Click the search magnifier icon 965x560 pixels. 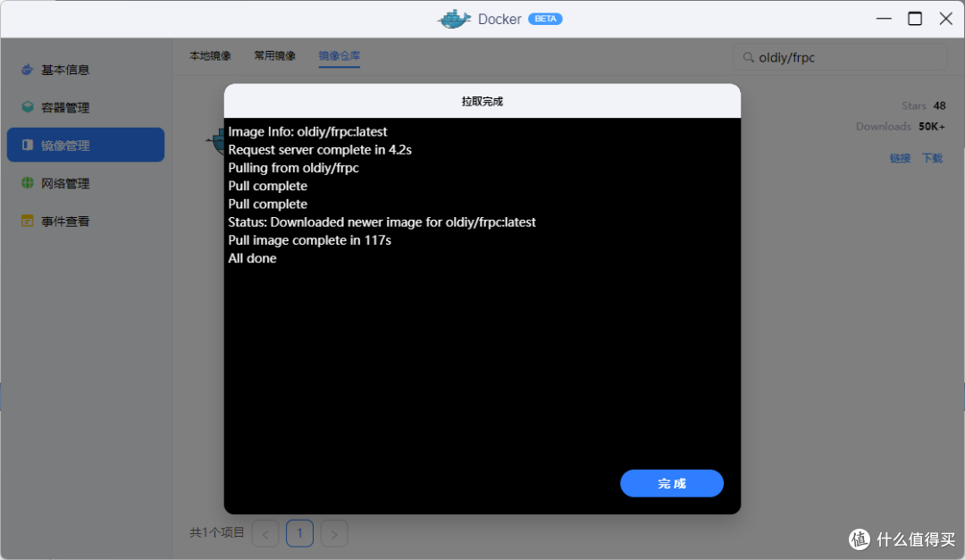click(749, 57)
